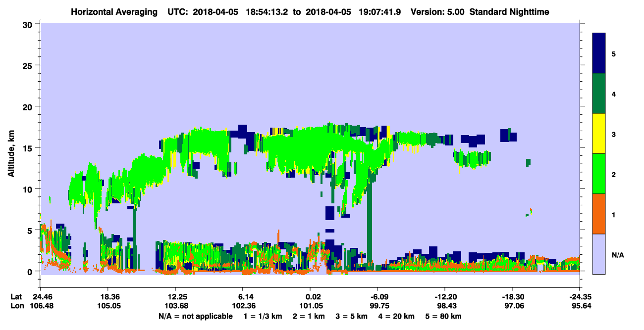Click the legend text '2 = 1 km'
644x330 pixels.
coord(309,316)
